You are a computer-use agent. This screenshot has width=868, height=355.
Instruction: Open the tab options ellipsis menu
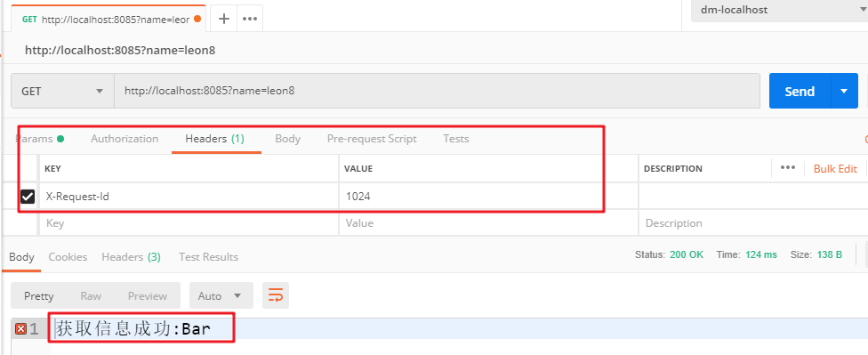[250, 19]
